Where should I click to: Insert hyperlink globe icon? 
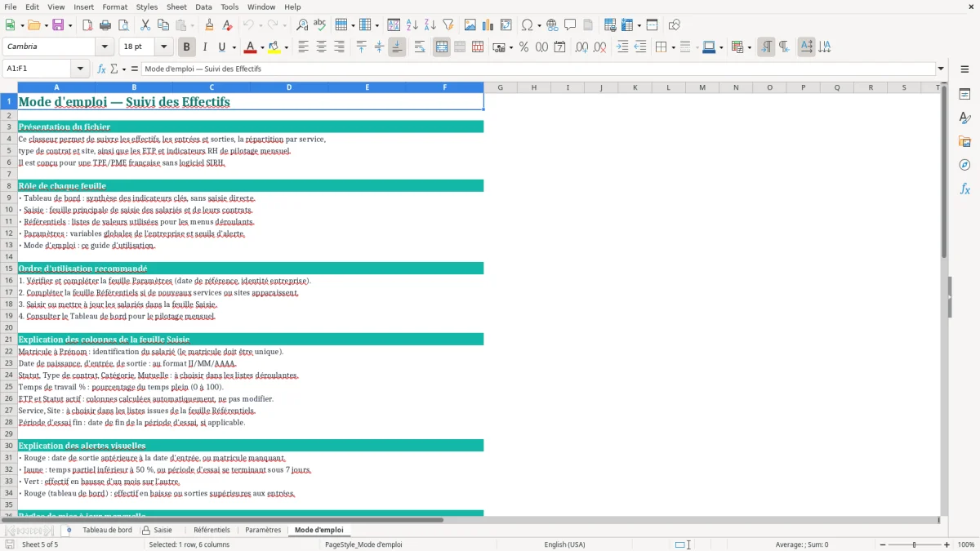click(552, 25)
